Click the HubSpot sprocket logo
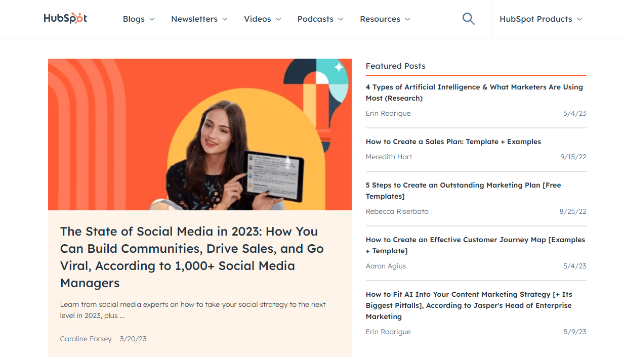Viewport: 624px width, 364px height. [x=65, y=18]
